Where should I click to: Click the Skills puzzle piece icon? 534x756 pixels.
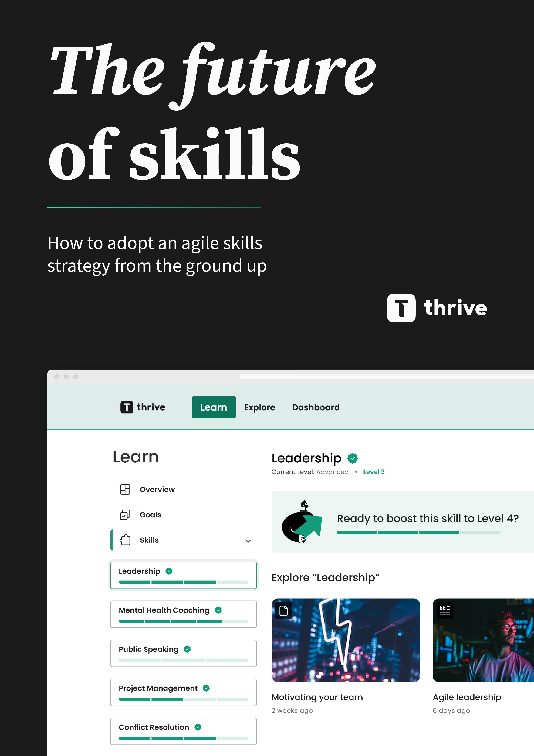(125, 540)
